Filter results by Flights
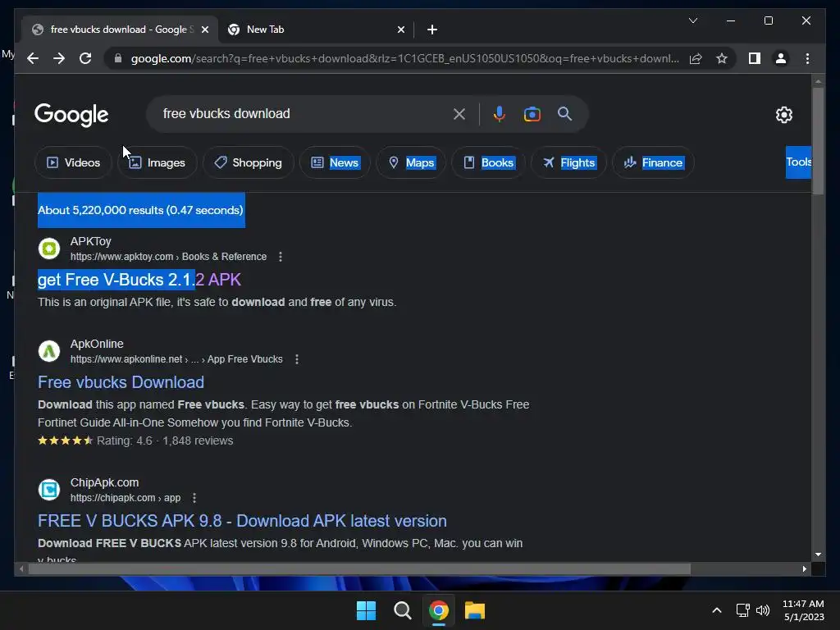The image size is (840, 630). [568, 162]
